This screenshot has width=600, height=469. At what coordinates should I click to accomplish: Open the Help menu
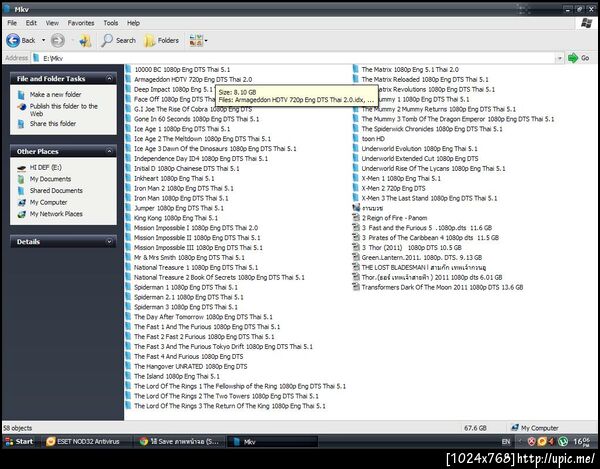click(x=133, y=23)
